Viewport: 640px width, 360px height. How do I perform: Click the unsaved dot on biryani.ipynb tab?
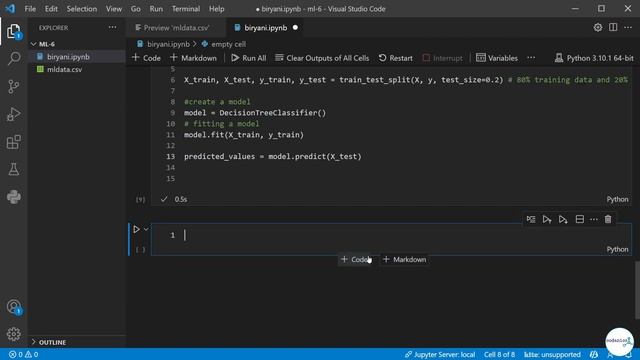[295, 28]
